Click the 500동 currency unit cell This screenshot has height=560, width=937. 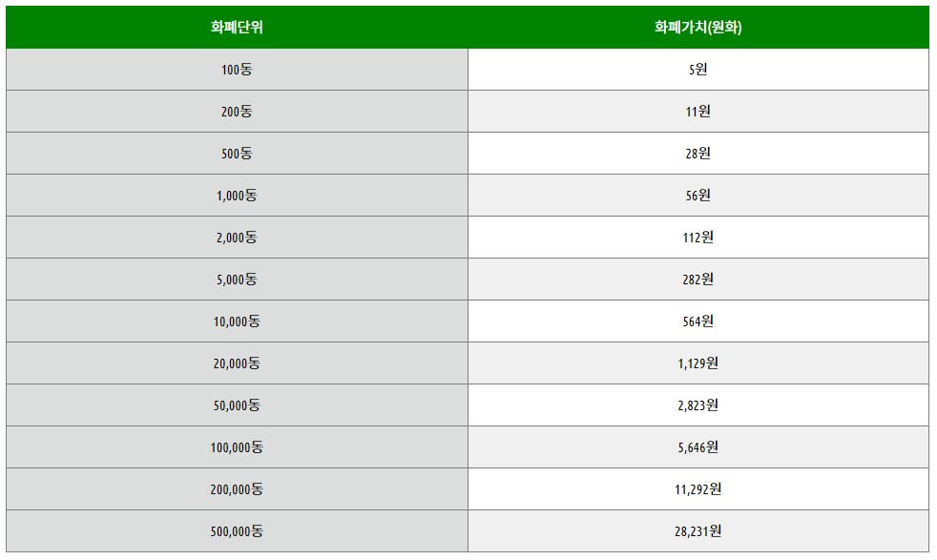(237, 154)
